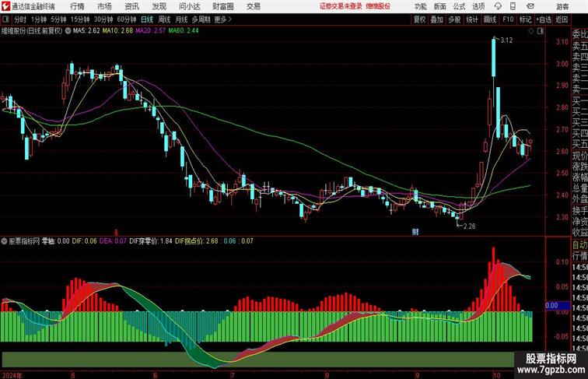Open the 发现 menu
Screen dimensions: 588x379
[x=159, y=6]
